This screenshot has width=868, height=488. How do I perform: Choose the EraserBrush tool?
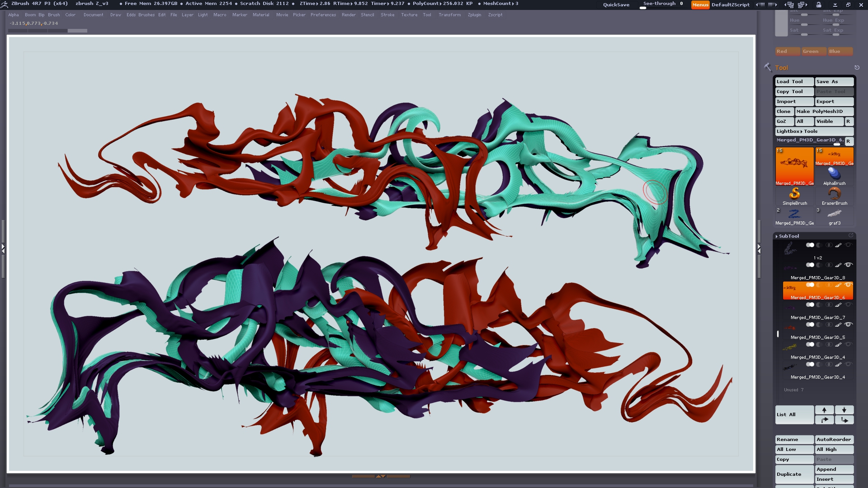834,194
